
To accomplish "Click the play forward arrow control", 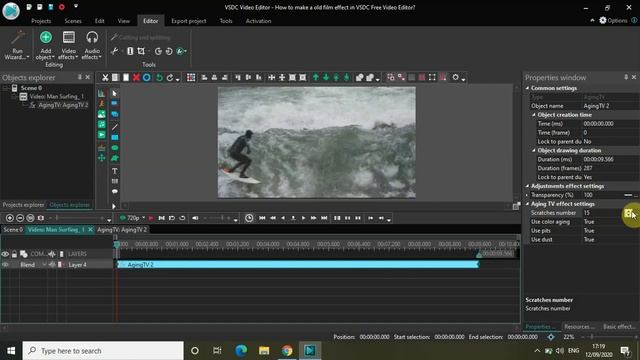I will pyautogui.click(x=303, y=218).
